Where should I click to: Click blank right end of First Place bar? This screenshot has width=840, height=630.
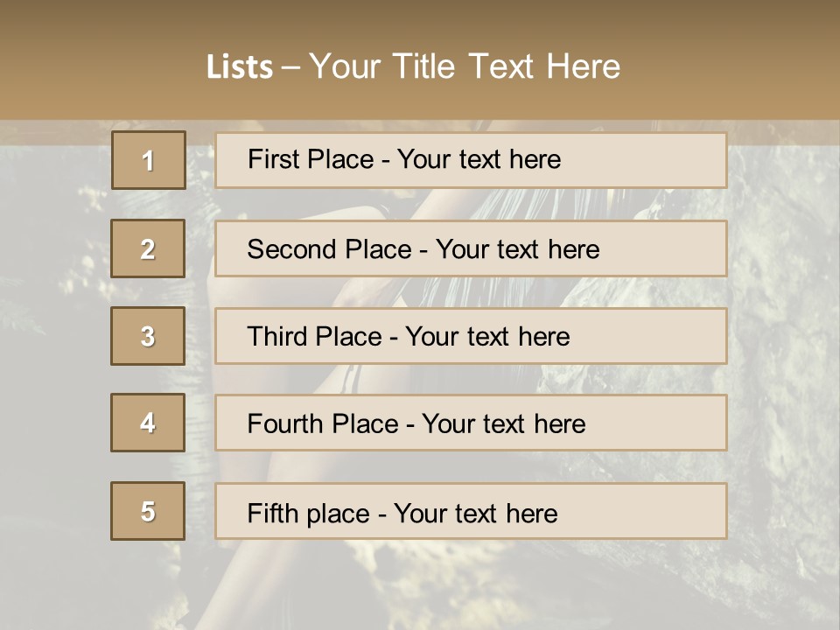(x=665, y=160)
